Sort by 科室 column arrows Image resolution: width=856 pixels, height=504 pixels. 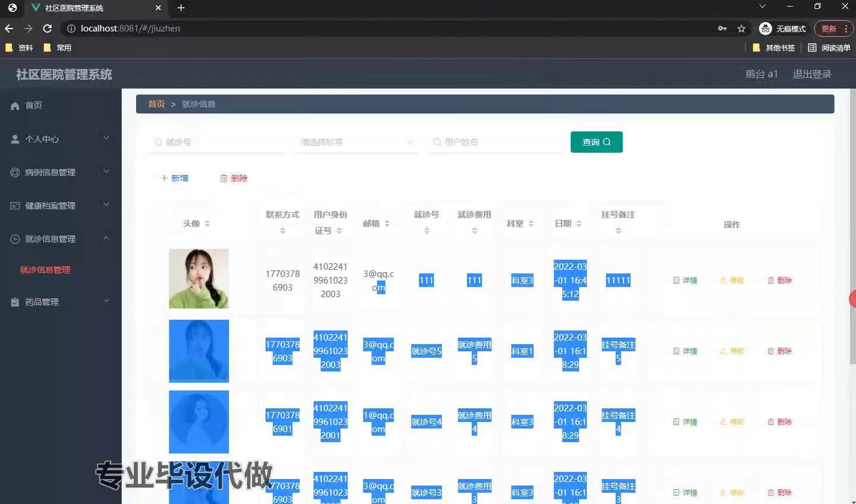(x=531, y=223)
